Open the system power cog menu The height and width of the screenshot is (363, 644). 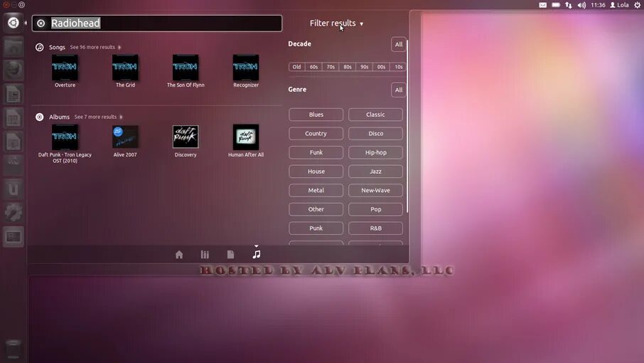637,5
